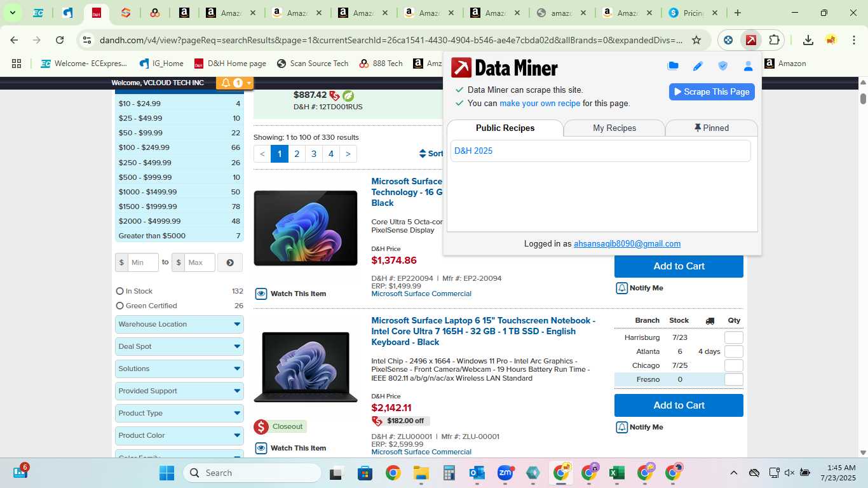Open File Explorer from taskbar
The width and height of the screenshot is (868, 488).
421,473
